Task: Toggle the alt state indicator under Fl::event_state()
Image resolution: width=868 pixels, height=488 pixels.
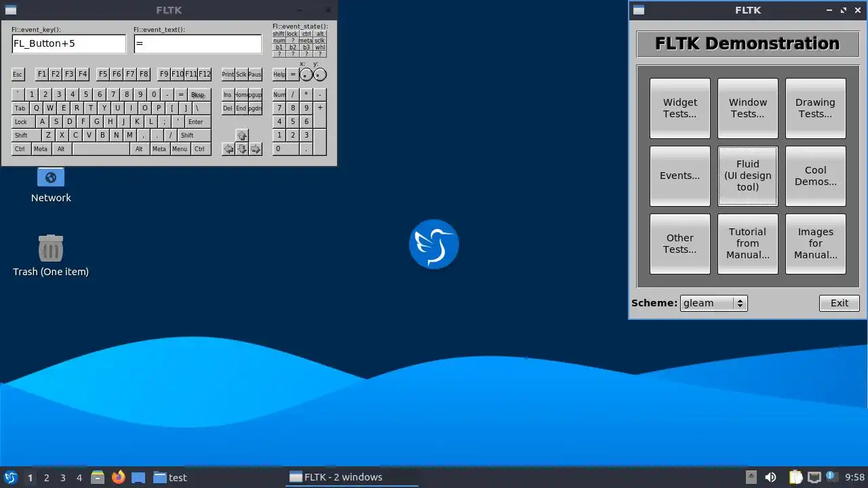Action: (319, 34)
